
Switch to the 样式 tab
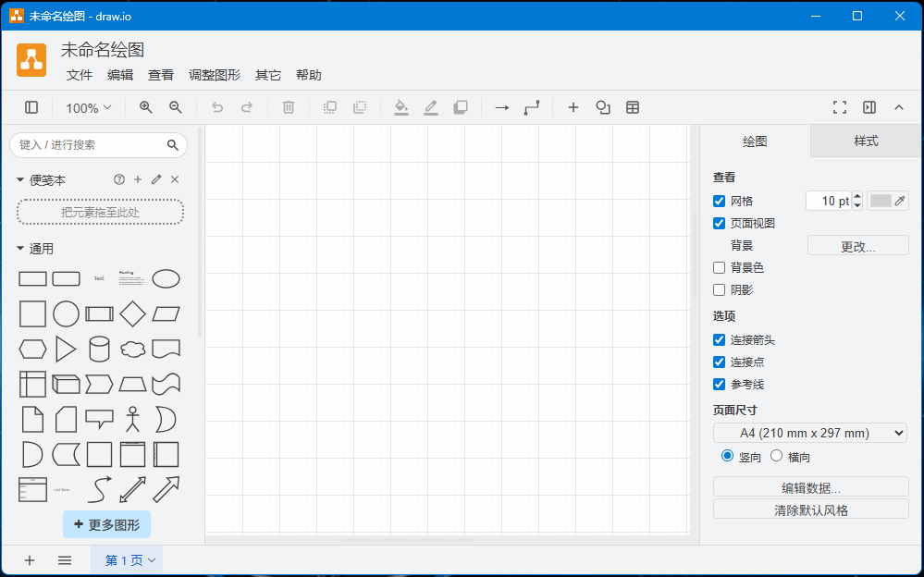coord(865,141)
